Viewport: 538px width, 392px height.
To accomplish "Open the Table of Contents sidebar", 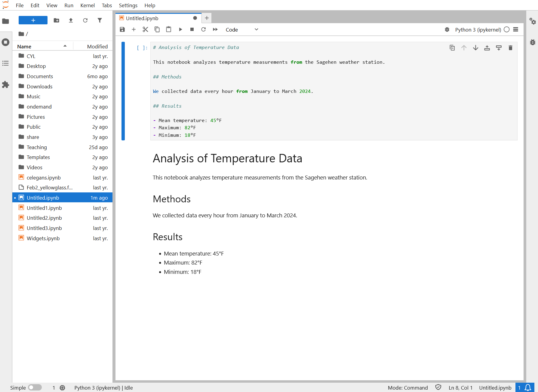I will [5, 63].
